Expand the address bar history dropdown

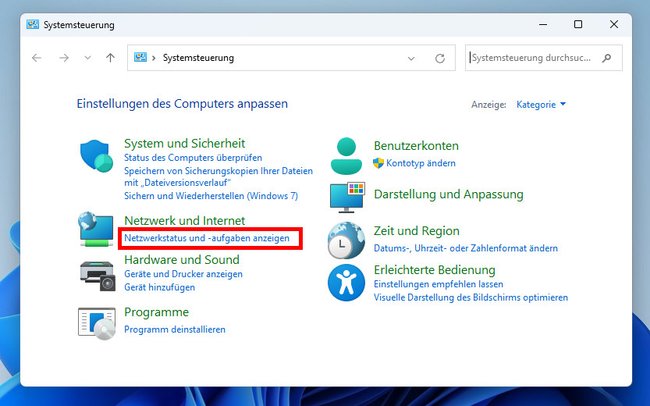pos(411,58)
